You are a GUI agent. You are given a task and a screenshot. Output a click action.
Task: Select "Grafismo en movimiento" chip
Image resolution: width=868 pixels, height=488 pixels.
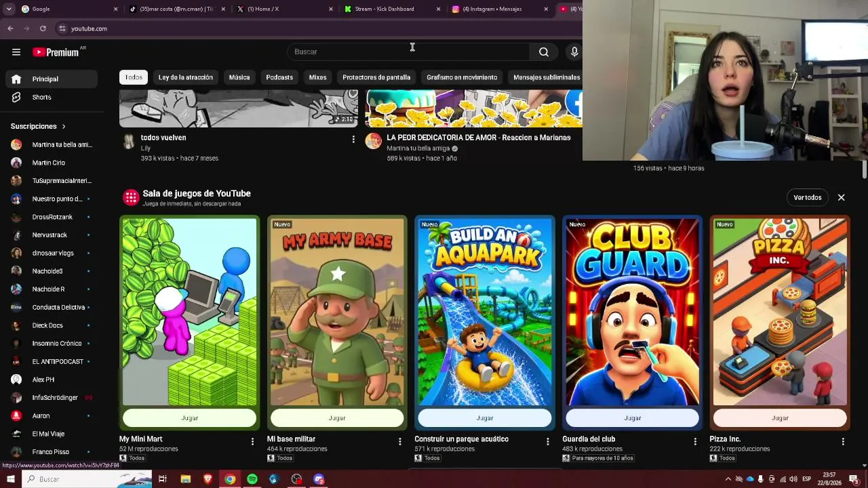462,77
